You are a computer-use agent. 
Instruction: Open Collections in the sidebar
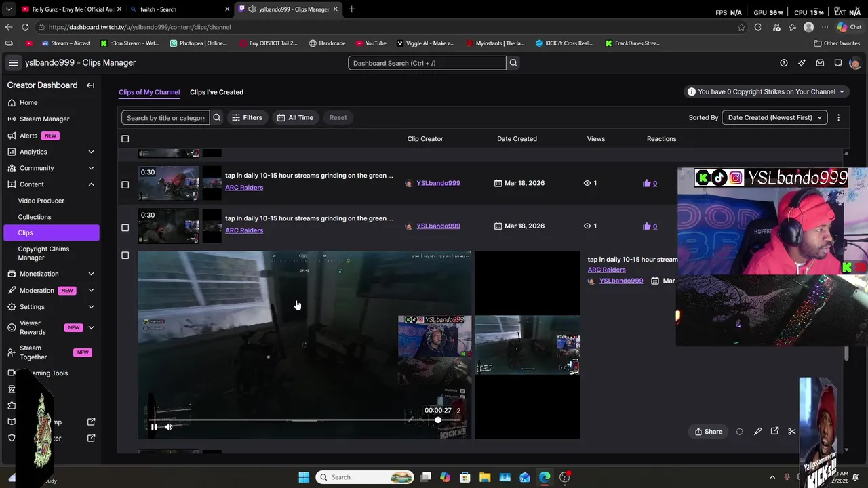click(35, 217)
